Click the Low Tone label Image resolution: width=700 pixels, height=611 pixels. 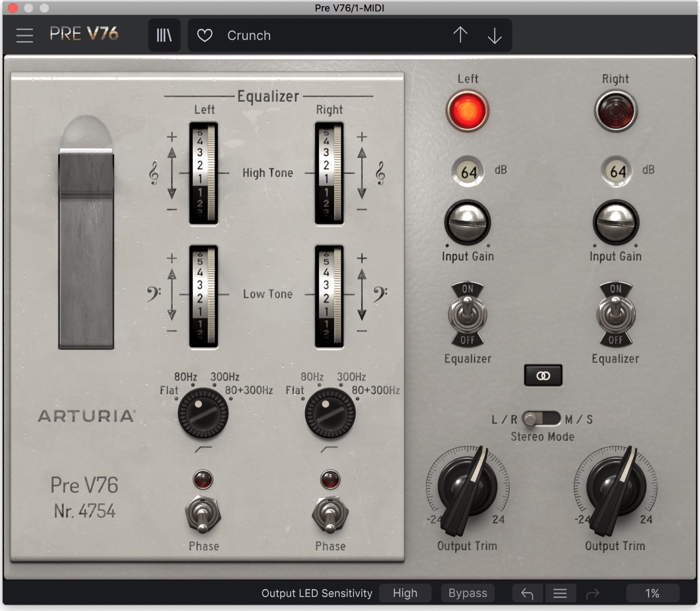click(268, 294)
